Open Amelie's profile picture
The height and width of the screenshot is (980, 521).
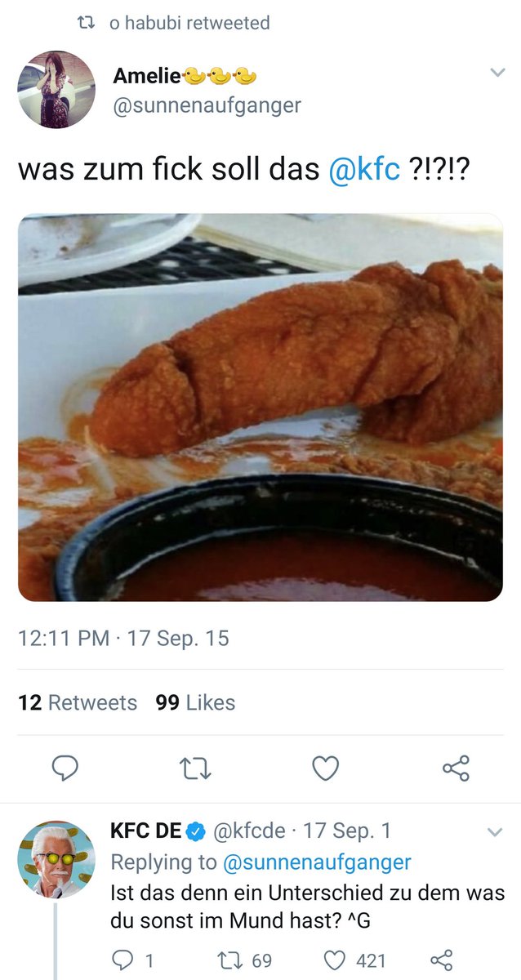(56, 90)
